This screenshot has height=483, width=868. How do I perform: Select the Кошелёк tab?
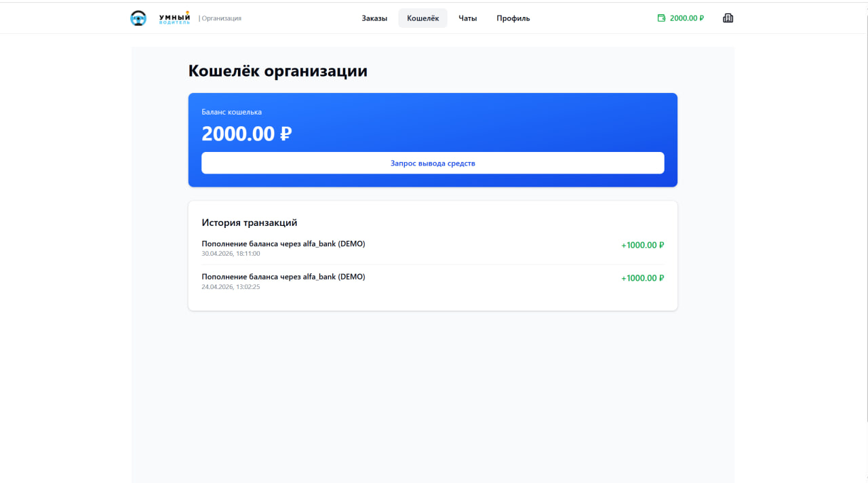[x=423, y=18]
